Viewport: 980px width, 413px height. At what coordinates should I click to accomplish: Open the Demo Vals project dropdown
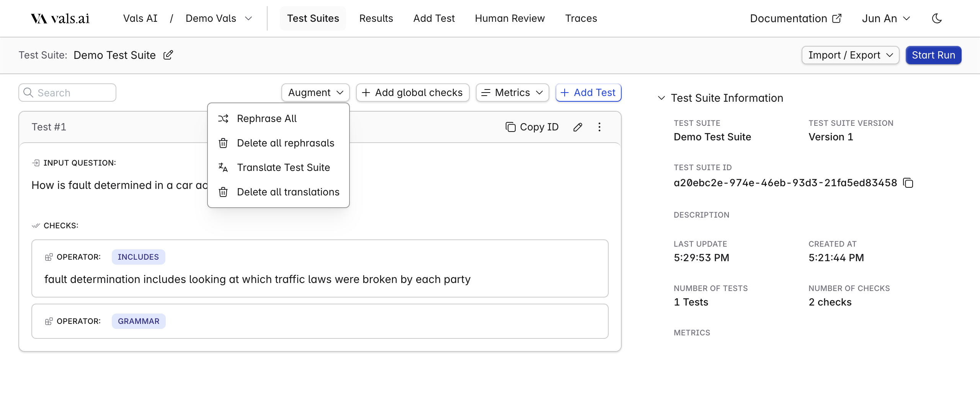click(x=219, y=18)
